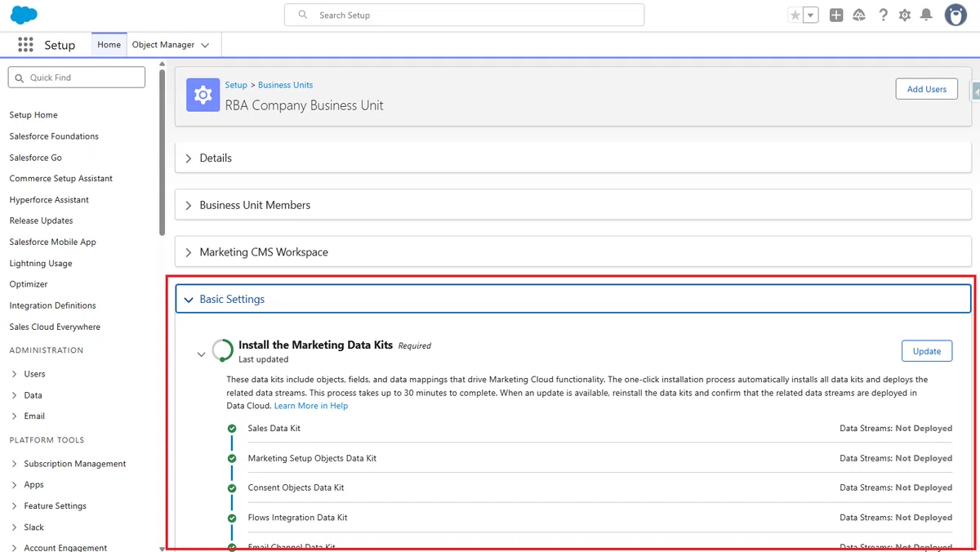Click the check beside Consent Objects Data Kit
Viewport: 980px width, 552px height.
point(232,487)
